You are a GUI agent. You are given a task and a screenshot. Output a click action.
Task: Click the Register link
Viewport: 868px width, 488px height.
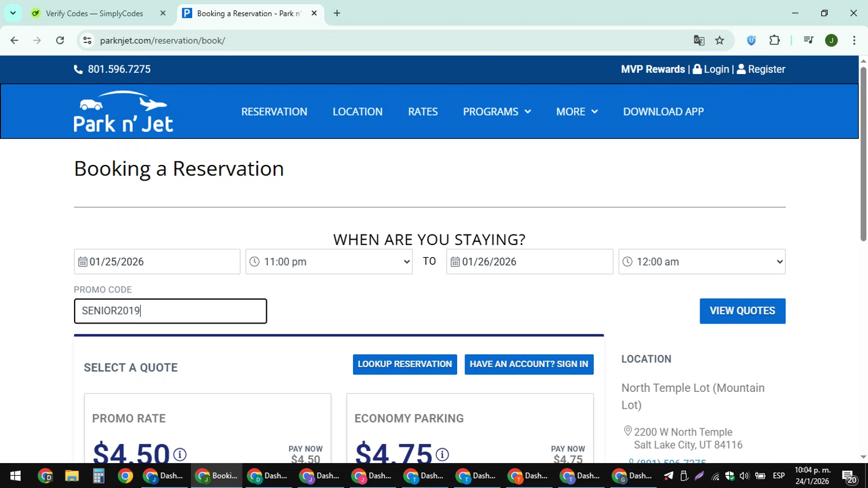(767, 69)
